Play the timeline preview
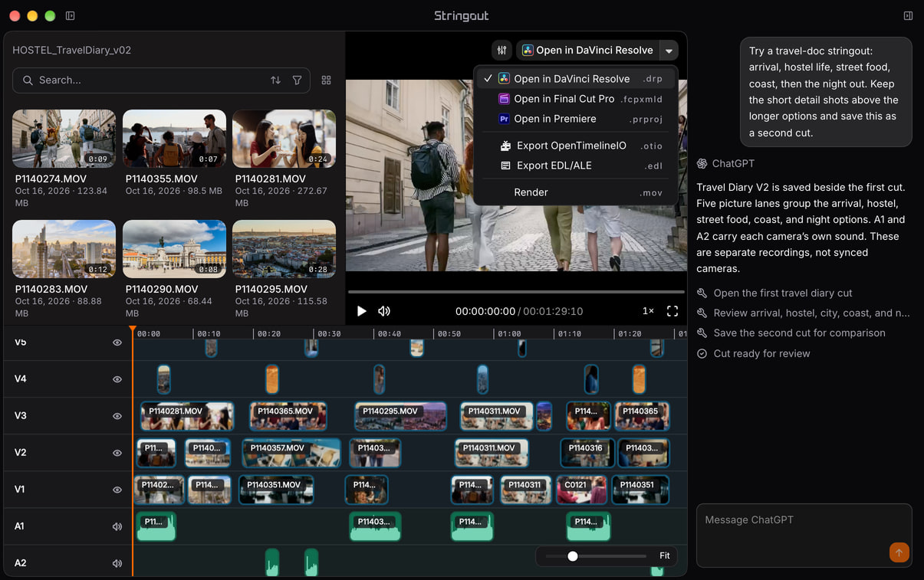The image size is (924, 580). (362, 311)
